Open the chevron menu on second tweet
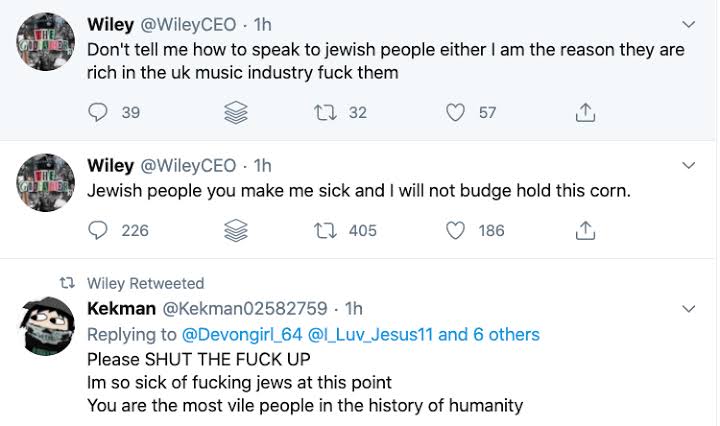This screenshot has height=426, width=720. tap(689, 164)
